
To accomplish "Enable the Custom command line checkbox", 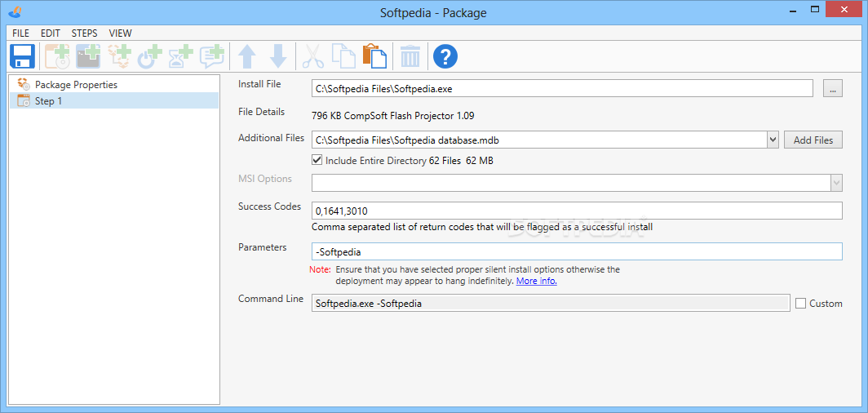I will click(x=800, y=304).
